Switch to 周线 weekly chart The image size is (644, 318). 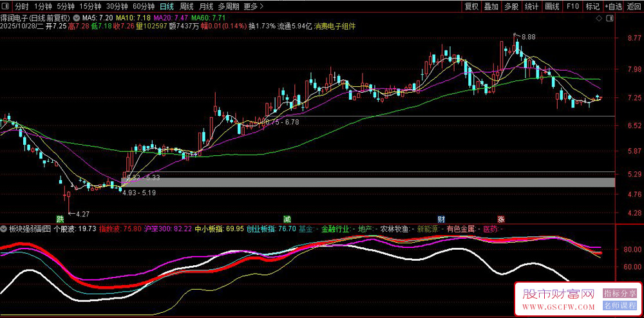coord(186,6)
